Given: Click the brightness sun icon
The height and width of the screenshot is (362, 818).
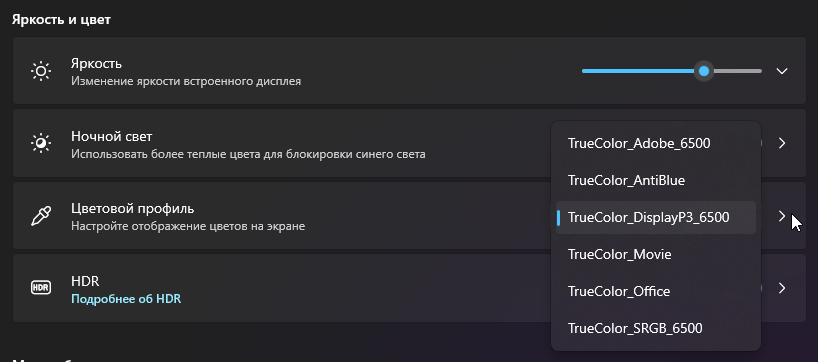Looking at the screenshot, I should click(x=41, y=71).
